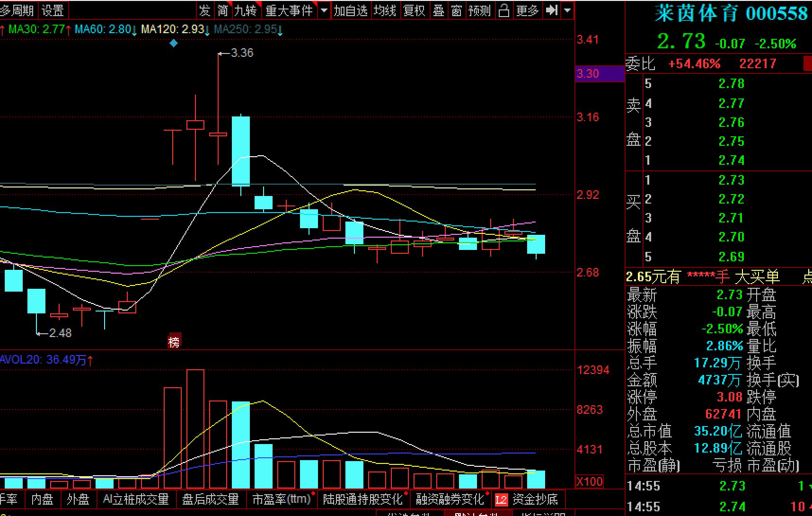The height and width of the screenshot is (516, 812).
Task: Click the 大买单 alert line
Action: coord(719,277)
